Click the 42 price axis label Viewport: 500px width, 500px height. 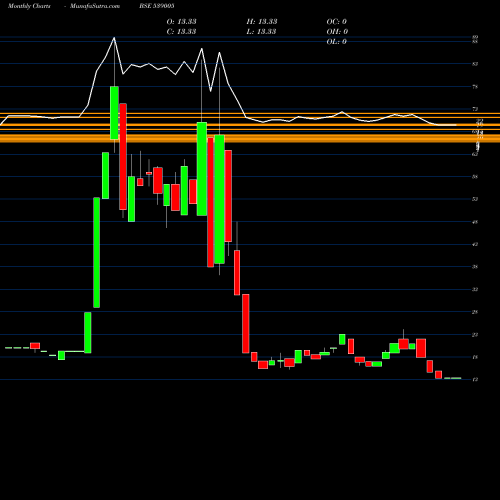click(475, 244)
